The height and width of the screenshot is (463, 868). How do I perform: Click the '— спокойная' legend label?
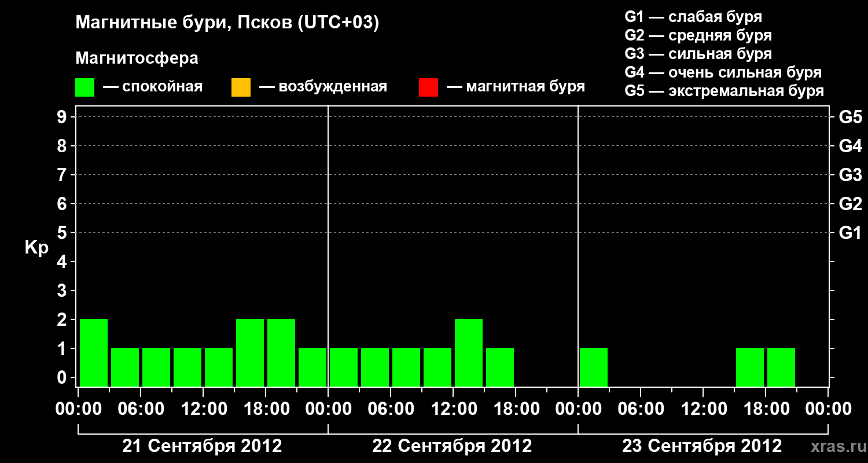coord(153,87)
